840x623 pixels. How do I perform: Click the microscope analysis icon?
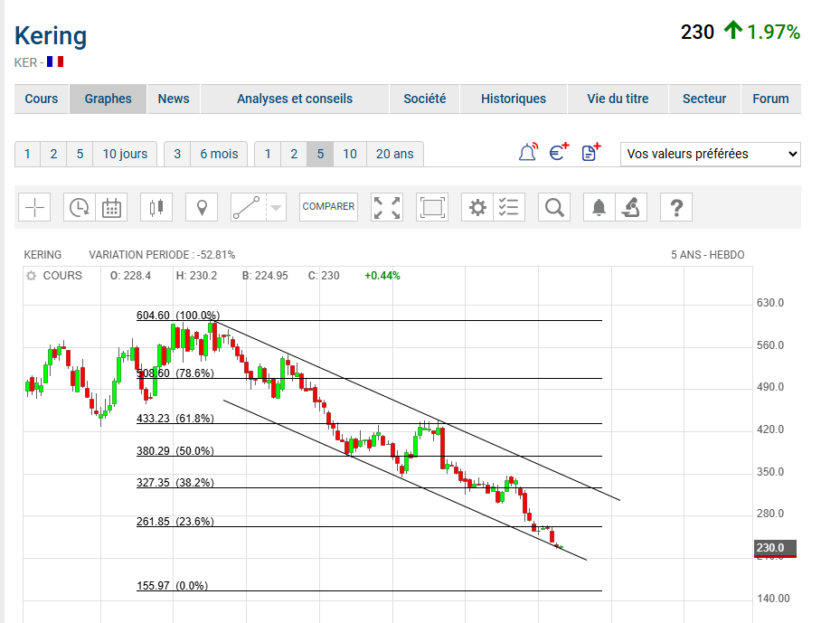[x=631, y=207]
